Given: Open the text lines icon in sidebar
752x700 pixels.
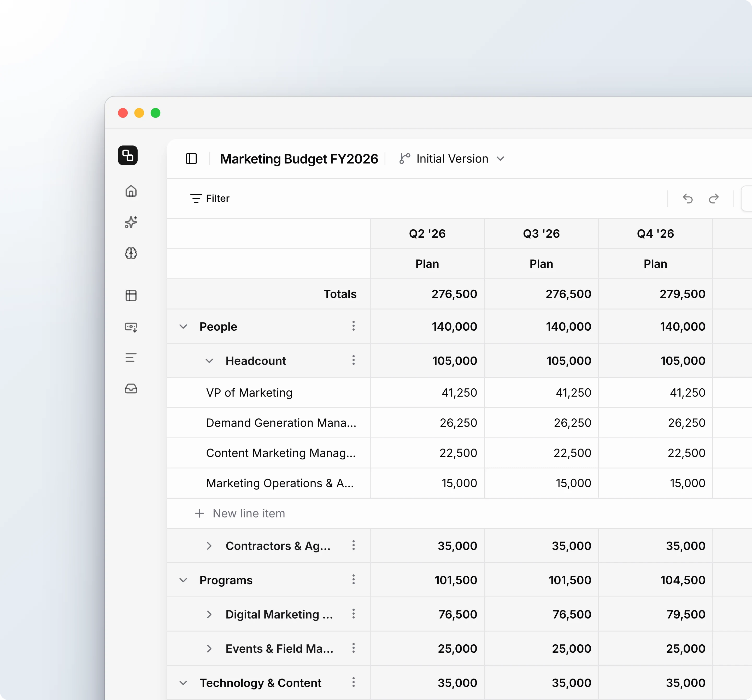Looking at the screenshot, I should (131, 358).
